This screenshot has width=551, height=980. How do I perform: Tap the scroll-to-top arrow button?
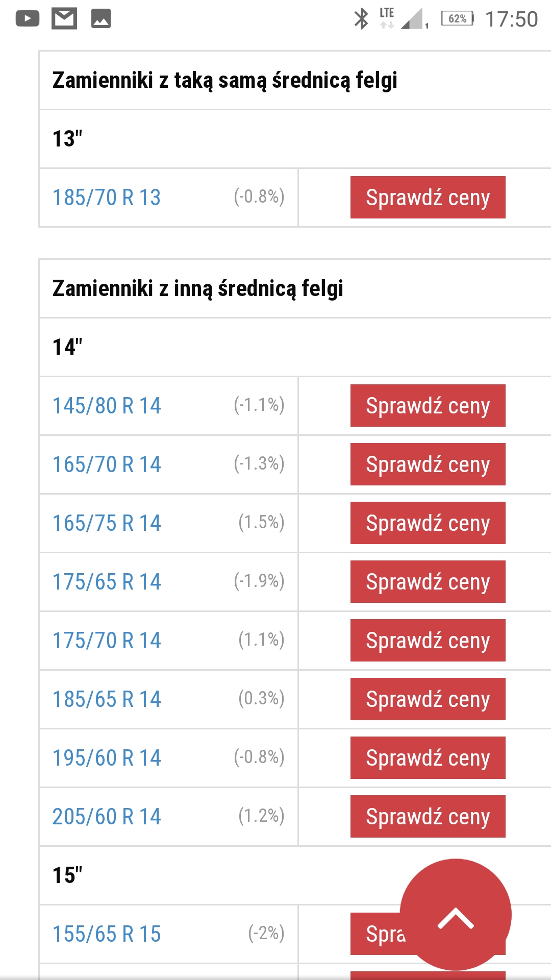click(x=456, y=915)
